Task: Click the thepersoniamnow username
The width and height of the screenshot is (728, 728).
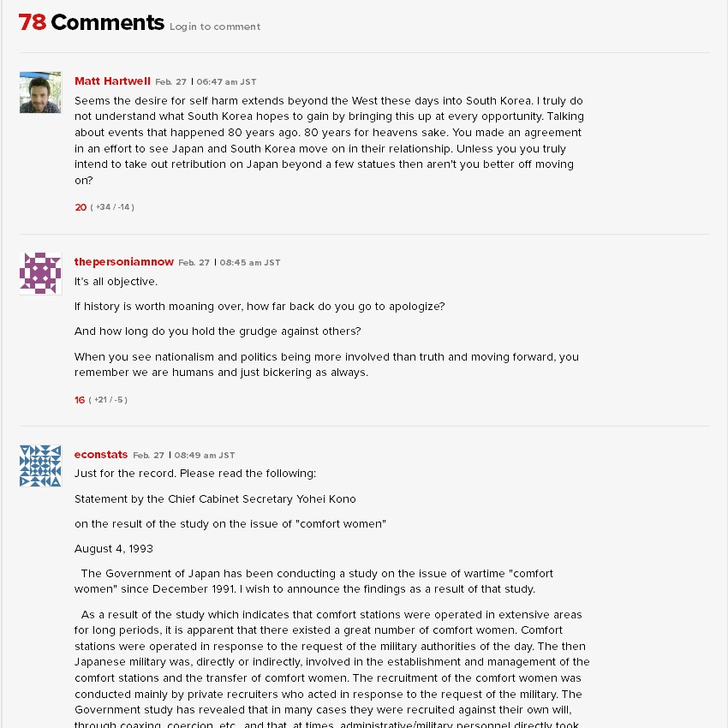Action: [124, 262]
